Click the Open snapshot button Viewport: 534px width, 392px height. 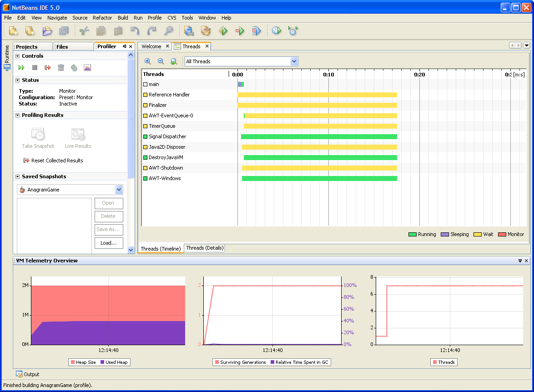(x=109, y=203)
